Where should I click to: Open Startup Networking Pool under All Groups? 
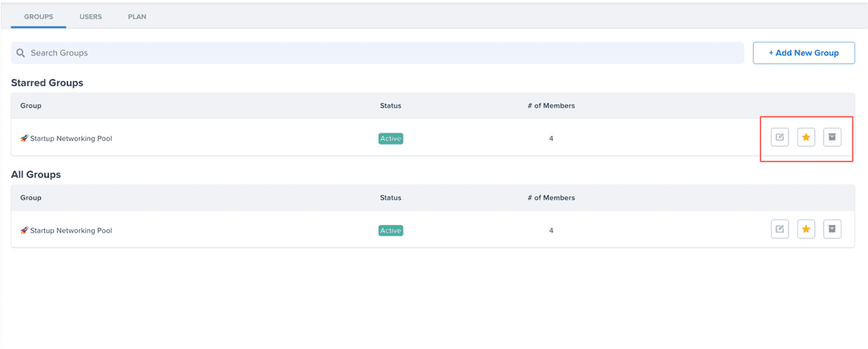71,231
